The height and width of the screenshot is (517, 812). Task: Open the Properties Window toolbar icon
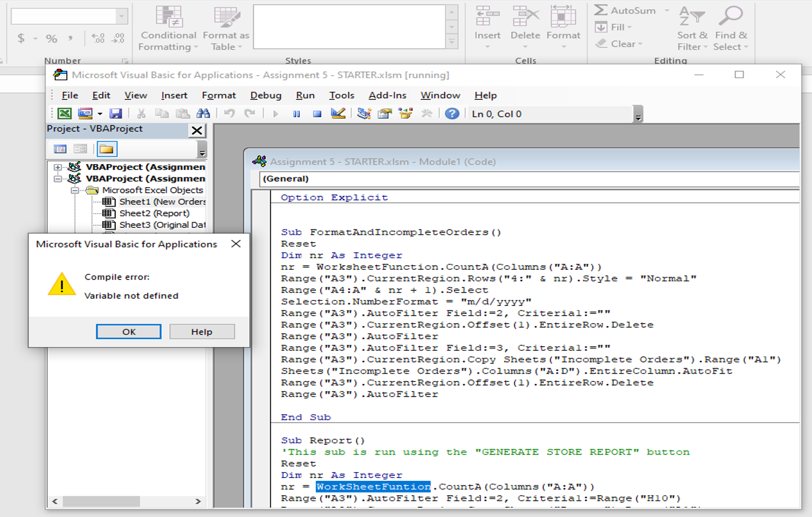pyautogui.click(x=385, y=114)
